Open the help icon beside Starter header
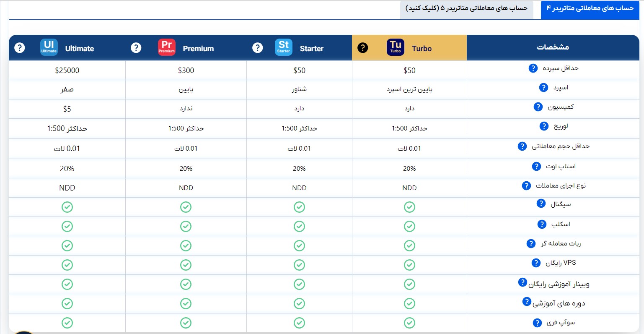The image size is (644, 334). [258, 48]
